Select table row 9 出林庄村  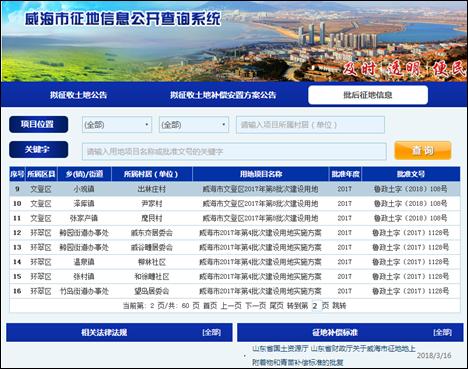click(235, 189)
